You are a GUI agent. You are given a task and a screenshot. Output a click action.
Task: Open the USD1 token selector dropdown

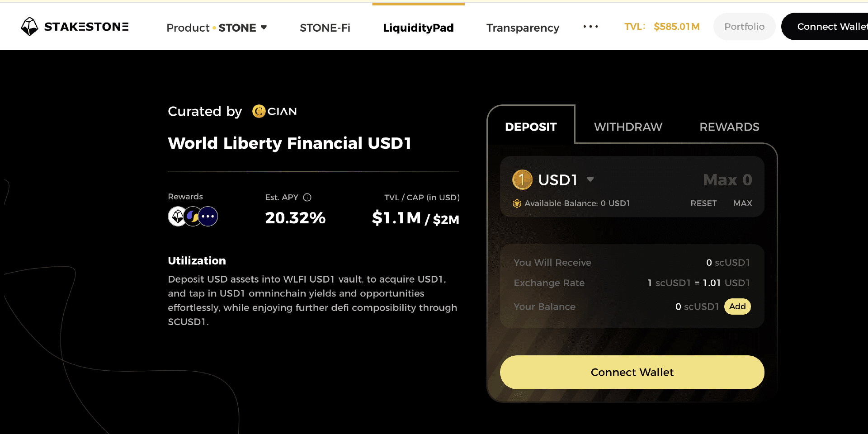click(590, 179)
